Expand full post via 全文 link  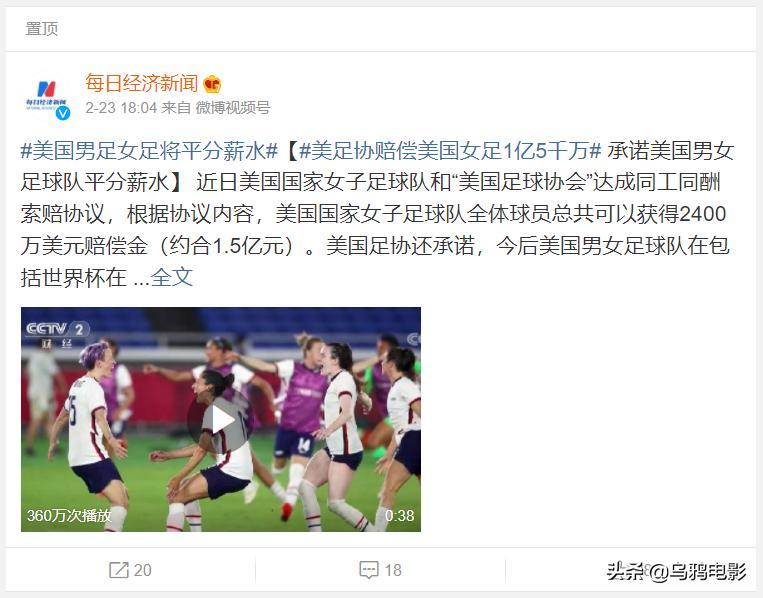172,277
